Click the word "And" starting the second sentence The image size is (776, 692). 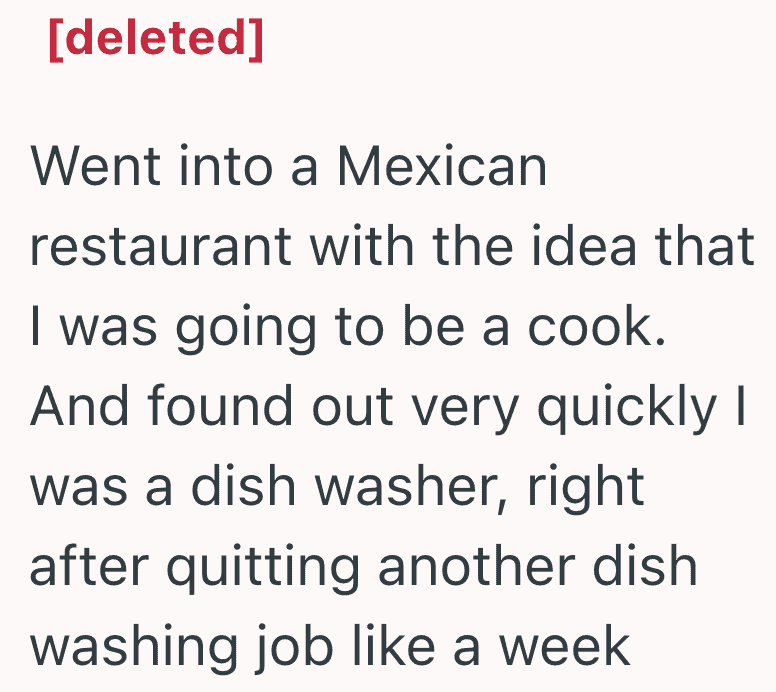80,406
